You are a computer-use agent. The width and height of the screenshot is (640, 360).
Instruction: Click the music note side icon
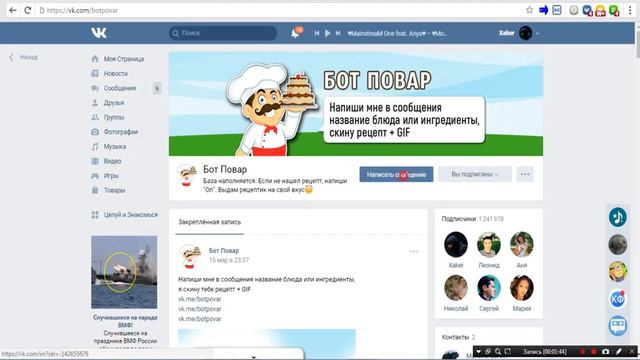tap(618, 217)
